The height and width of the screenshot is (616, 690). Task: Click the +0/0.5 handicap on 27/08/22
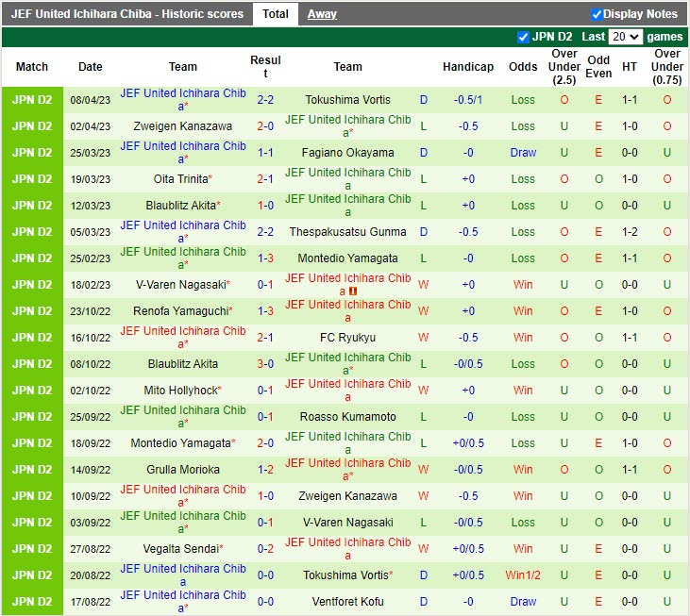pos(468,548)
